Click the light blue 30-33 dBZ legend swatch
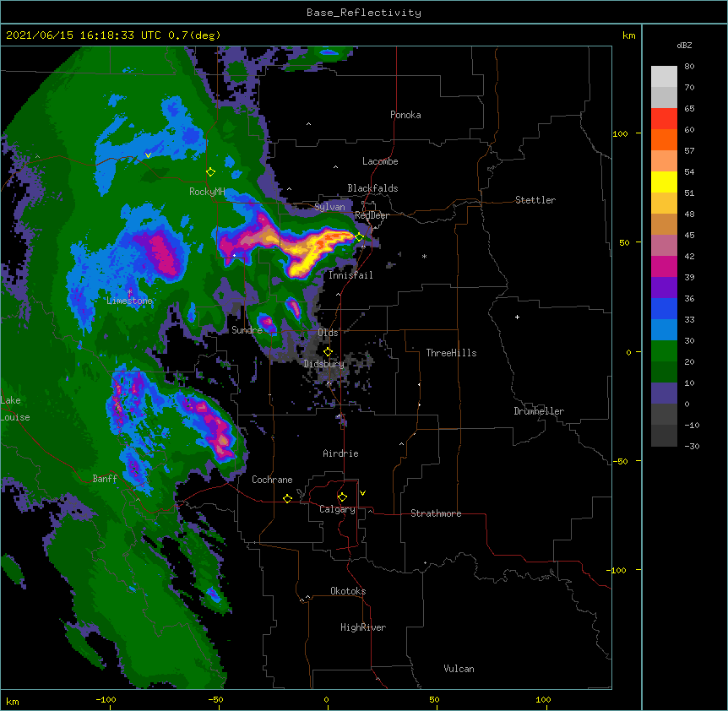The image size is (728, 711). (x=664, y=329)
